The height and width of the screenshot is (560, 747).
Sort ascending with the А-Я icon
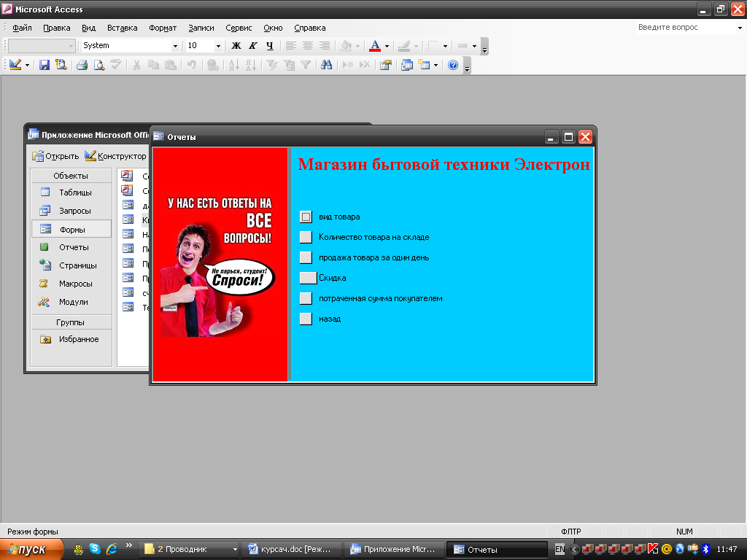[x=233, y=65]
